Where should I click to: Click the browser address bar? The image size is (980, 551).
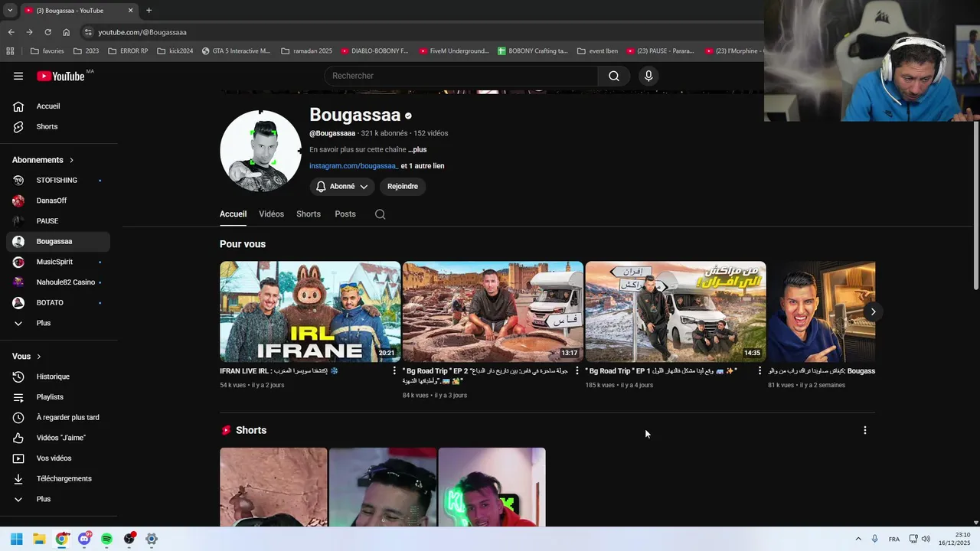click(421, 32)
